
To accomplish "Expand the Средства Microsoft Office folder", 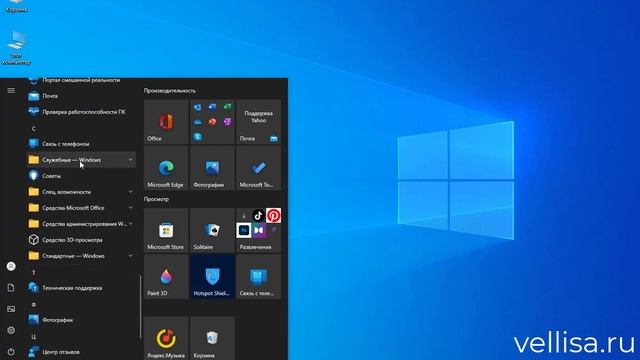I will 81,208.
